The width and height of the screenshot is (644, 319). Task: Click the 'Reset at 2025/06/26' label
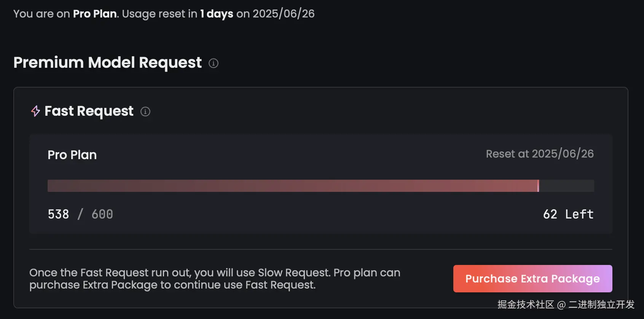[x=539, y=154]
